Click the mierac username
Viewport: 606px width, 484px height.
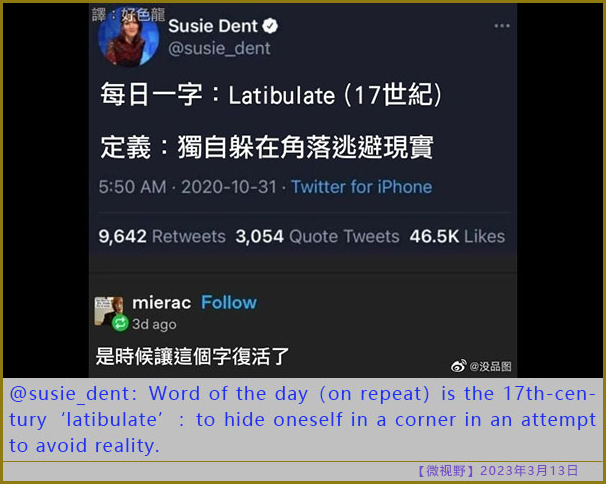162,303
